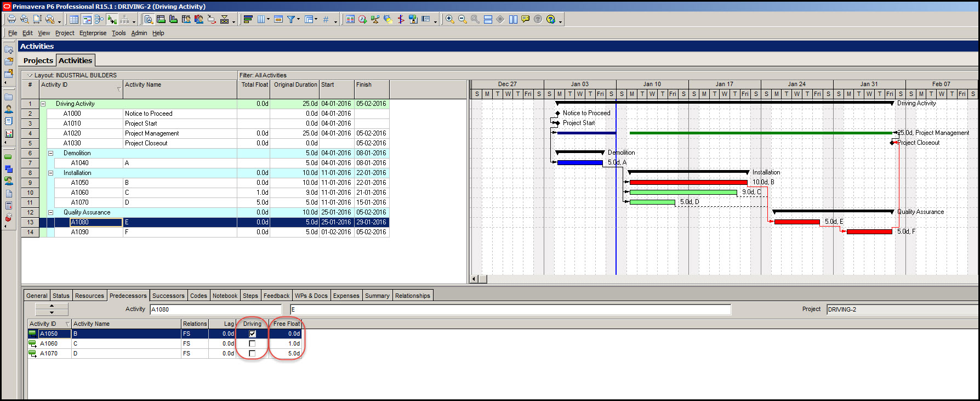Open the File menu
The image size is (980, 401).
tap(13, 33)
